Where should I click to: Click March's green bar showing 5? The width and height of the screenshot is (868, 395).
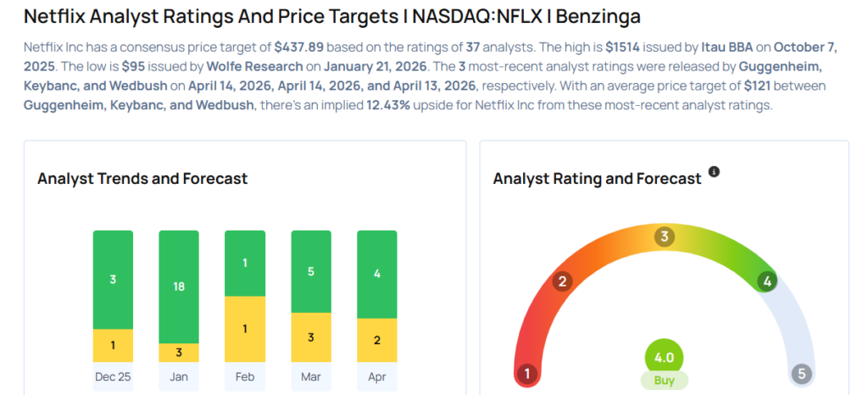tap(311, 272)
